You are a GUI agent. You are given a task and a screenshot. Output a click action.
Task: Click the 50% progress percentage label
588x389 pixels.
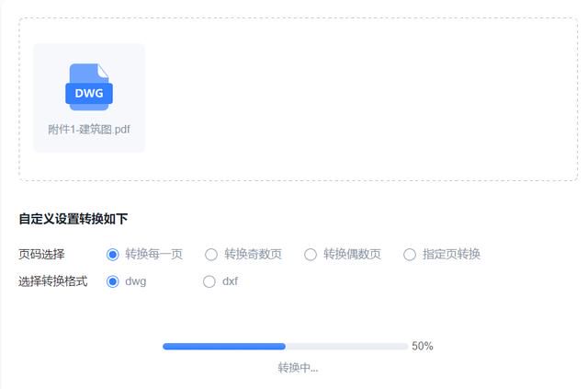[x=423, y=346]
